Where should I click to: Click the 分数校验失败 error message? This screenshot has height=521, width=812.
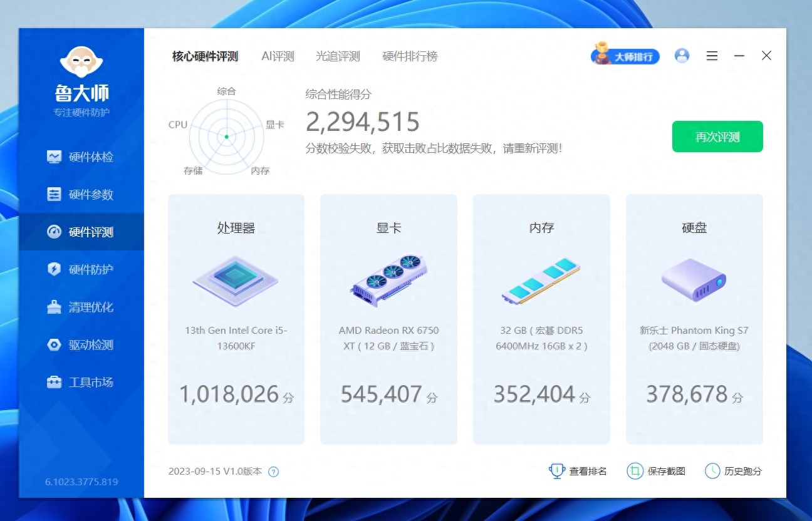tap(434, 148)
